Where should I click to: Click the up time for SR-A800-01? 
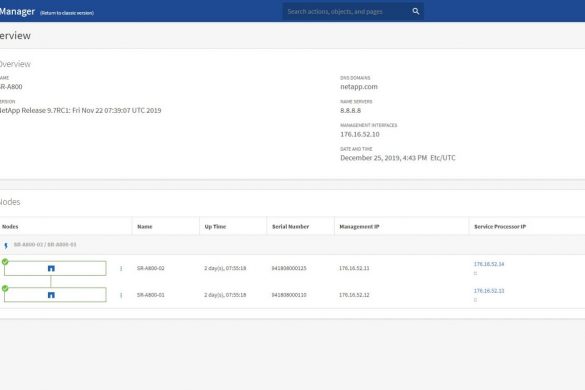(225, 295)
